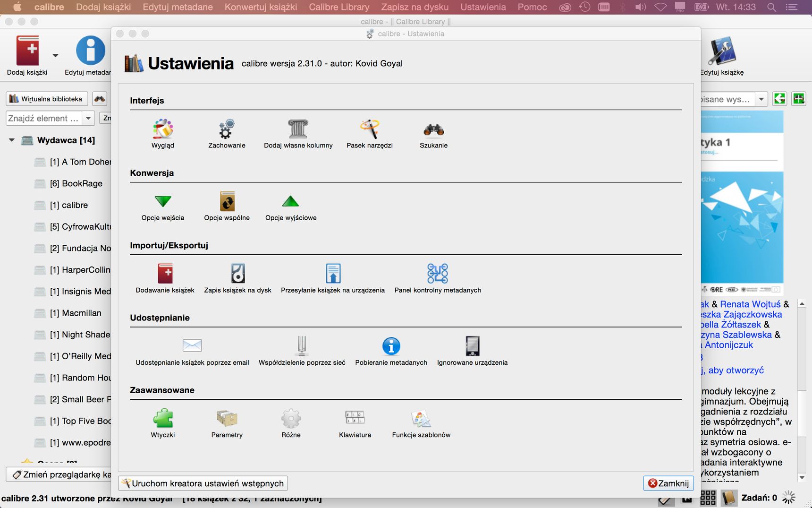Open Wtyczki plugins settings

coord(162,423)
